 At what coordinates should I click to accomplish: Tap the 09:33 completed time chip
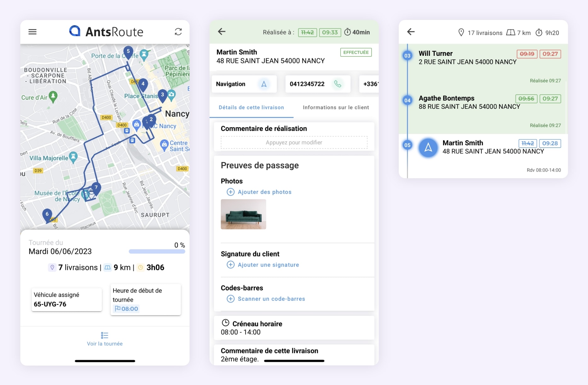(330, 32)
